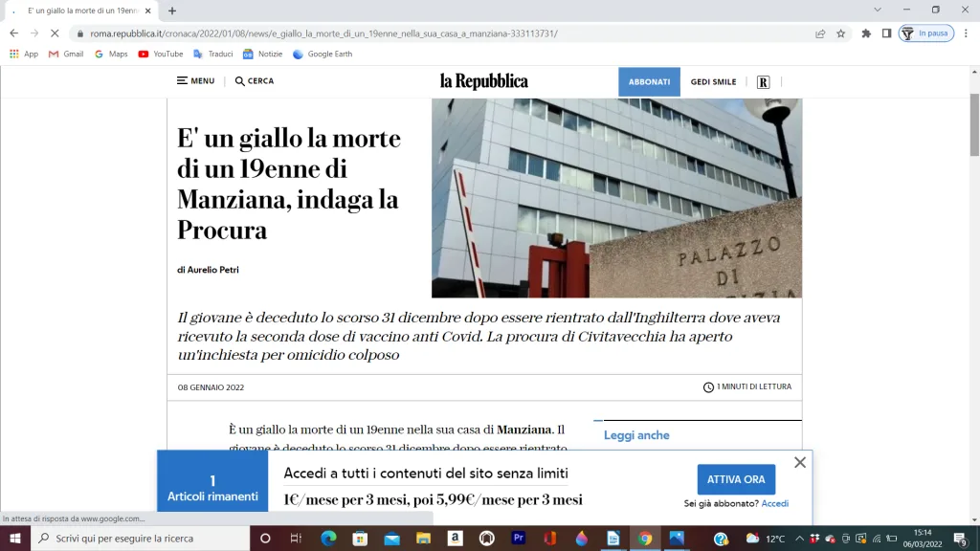Open a new browser tab

172,11
